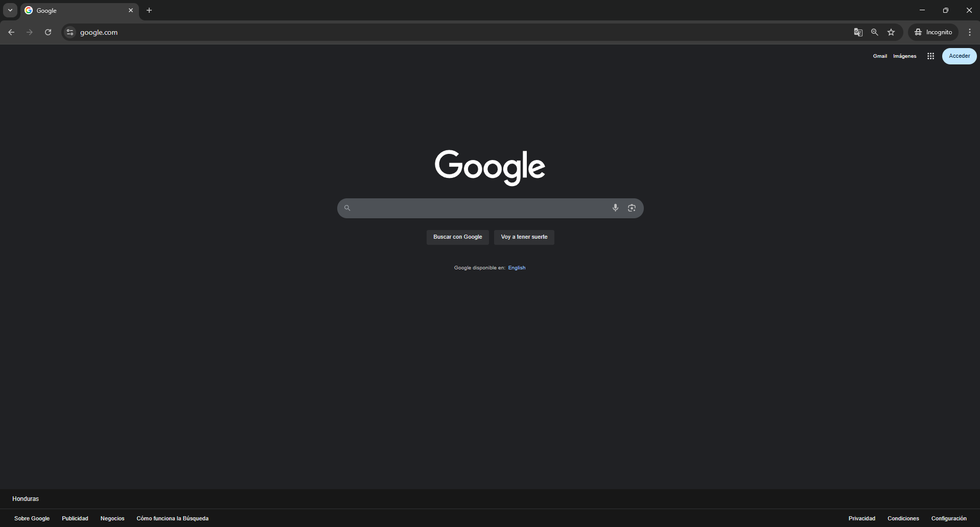The image size is (980, 527).
Task: Search by image with camera icon
Action: point(632,208)
